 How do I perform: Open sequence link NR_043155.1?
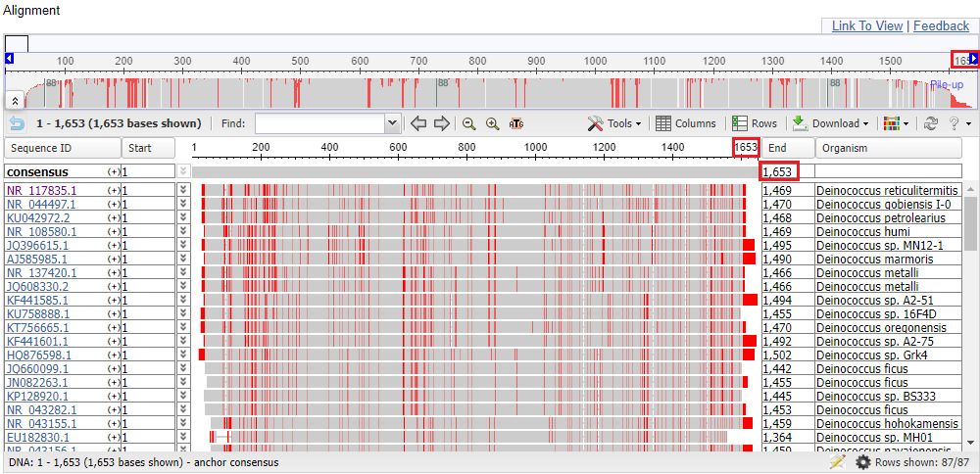coord(41,423)
